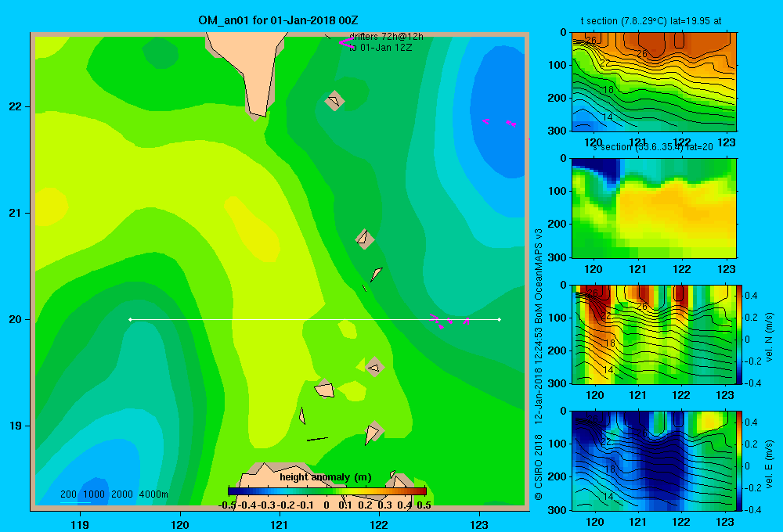Viewport: 783px width, 532px height.
Task: Click latitude label 21 on main map axis
Action: tap(16, 213)
